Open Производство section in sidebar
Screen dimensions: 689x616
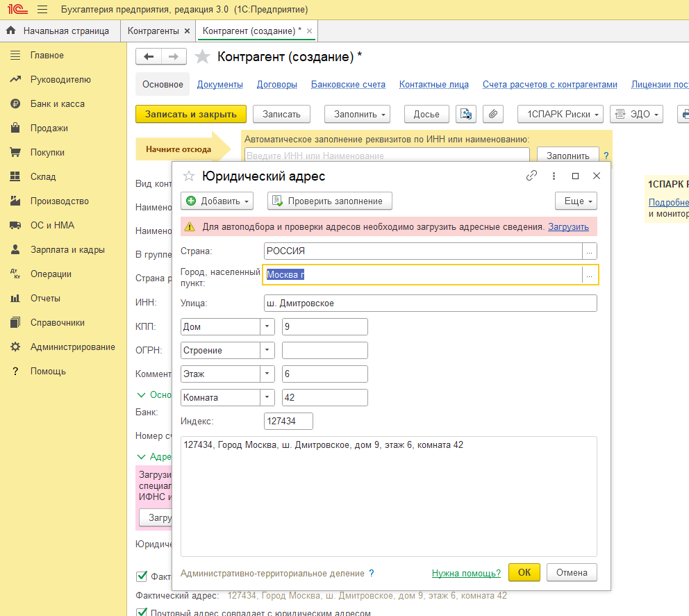tap(59, 201)
